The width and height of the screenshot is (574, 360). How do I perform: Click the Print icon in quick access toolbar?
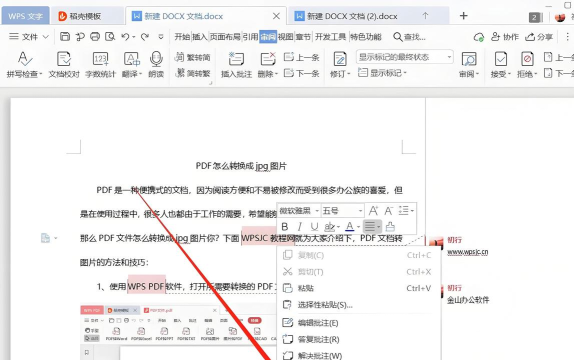[95, 37]
